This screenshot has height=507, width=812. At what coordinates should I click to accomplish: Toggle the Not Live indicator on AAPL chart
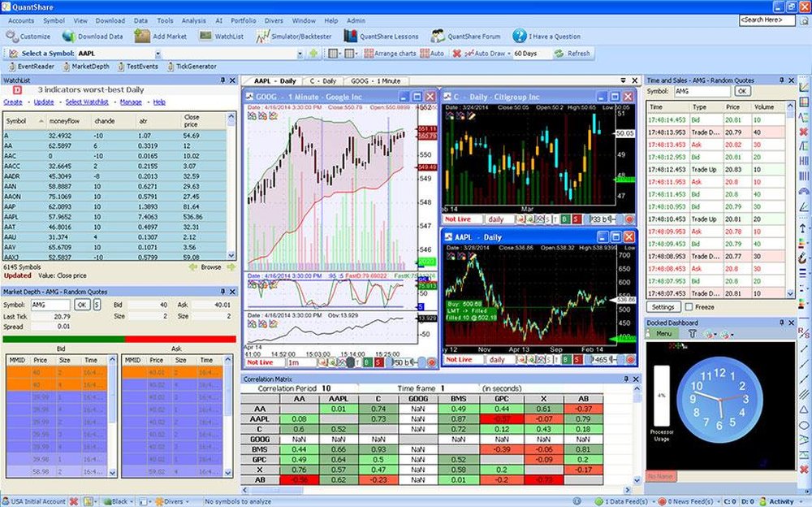(459, 359)
